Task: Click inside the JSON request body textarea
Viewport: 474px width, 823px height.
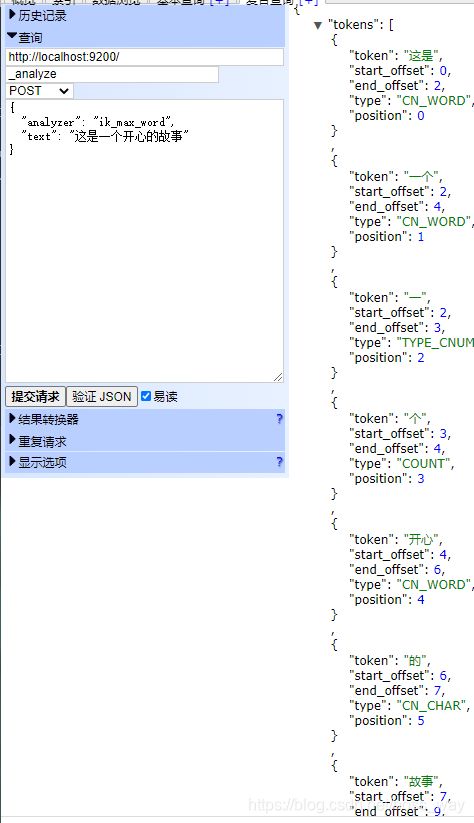Action: click(144, 240)
